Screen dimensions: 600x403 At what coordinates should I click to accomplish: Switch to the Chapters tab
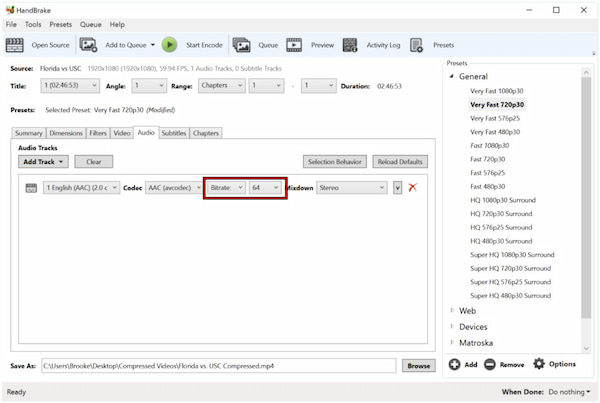click(x=206, y=133)
